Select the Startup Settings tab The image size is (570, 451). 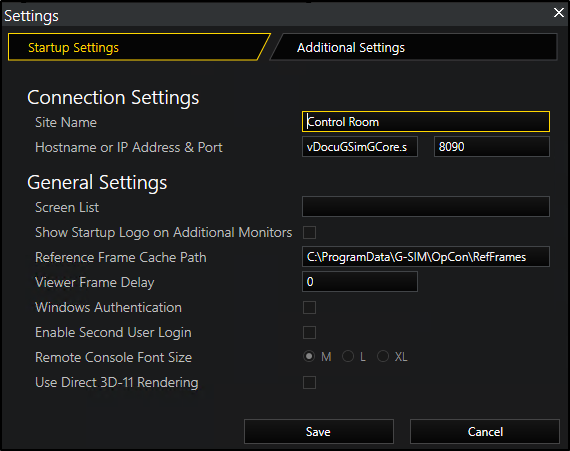[x=139, y=47]
